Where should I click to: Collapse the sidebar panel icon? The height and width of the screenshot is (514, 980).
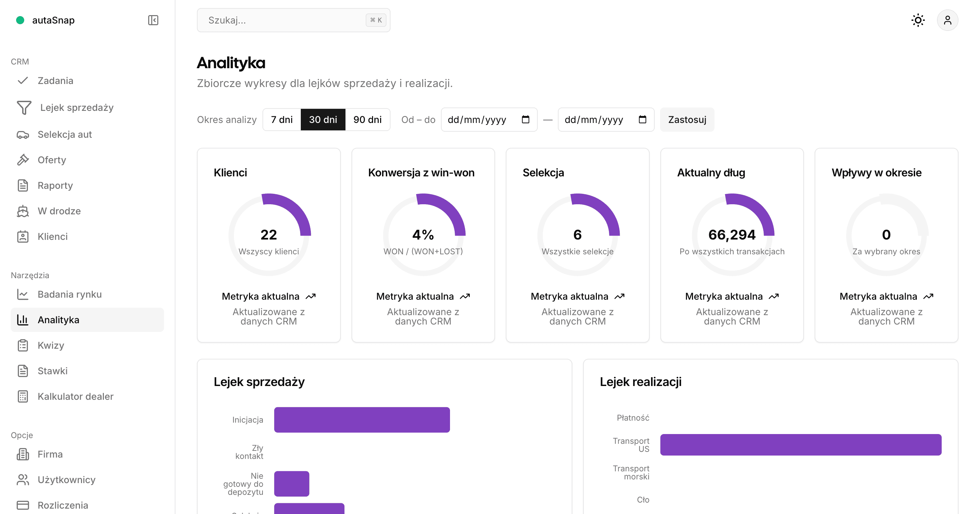[x=153, y=20]
